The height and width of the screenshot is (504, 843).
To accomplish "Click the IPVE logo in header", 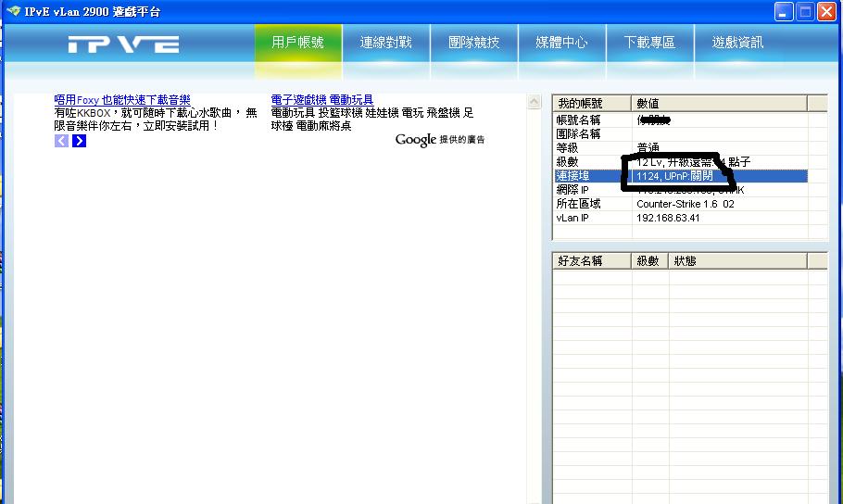I will 123,44.
